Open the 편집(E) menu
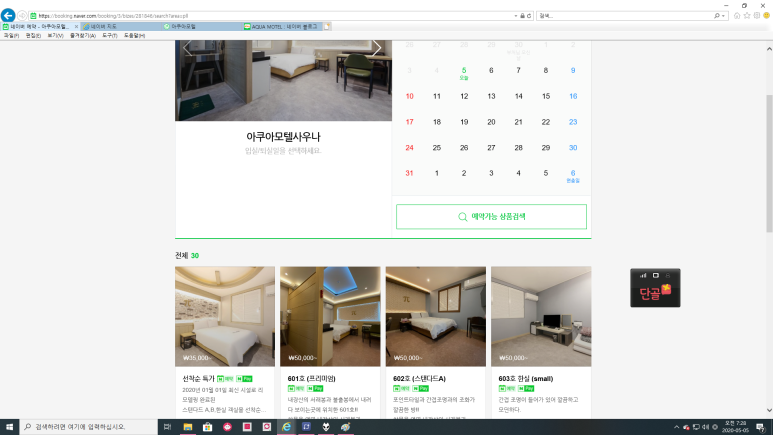Image resolution: width=773 pixels, height=435 pixels. pyautogui.click(x=33, y=36)
